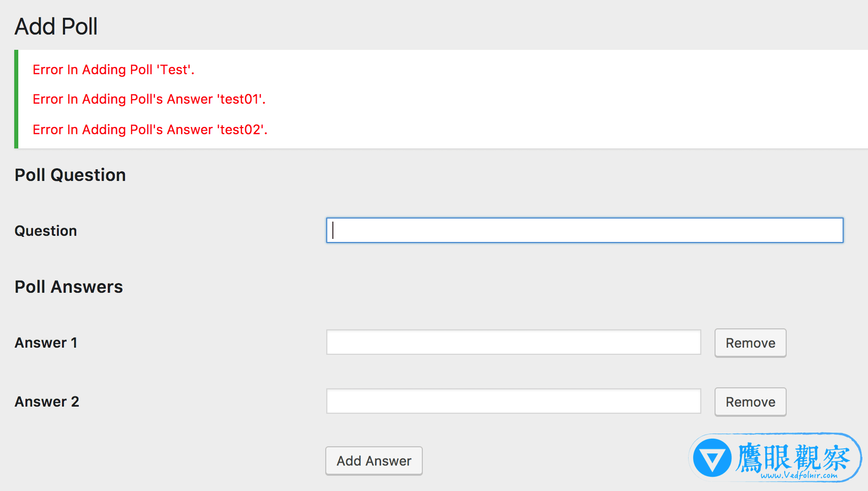Image resolution: width=868 pixels, height=491 pixels.
Task: Add another answer with Add Answer button
Action: [x=374, y=461]
